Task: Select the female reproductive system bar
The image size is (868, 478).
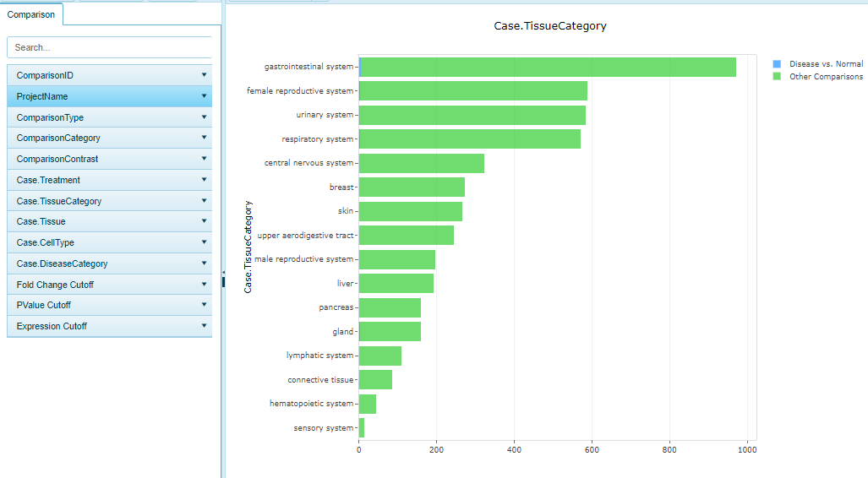Action: click(472, 91)
